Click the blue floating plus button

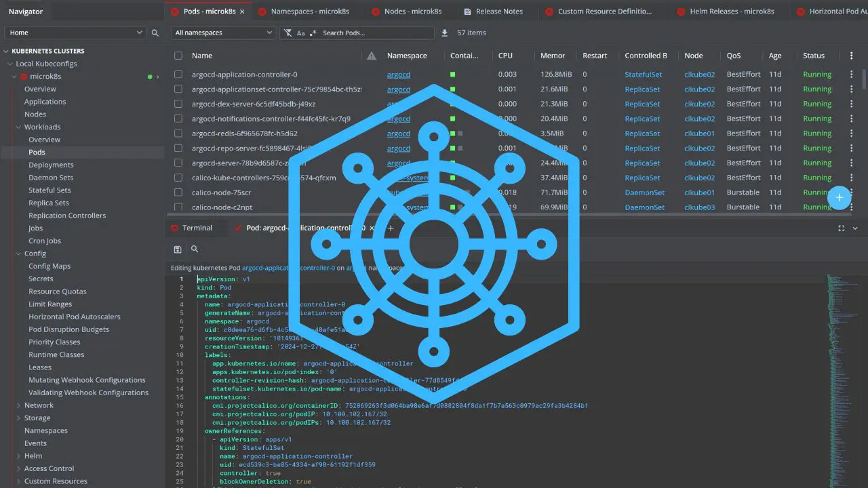point(840,198)
